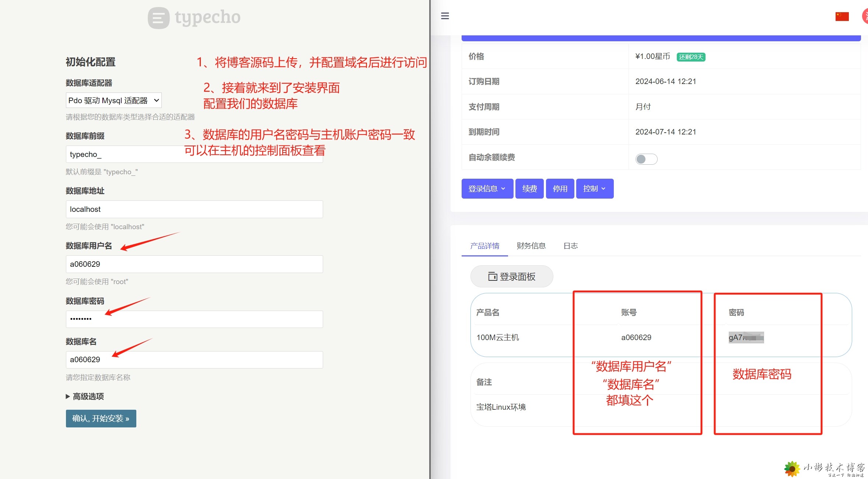Image resolution: width=868 pixels, height=479 pixels.
Task: Select the 宝塔Linux环境 remark text
Action: 501,407
